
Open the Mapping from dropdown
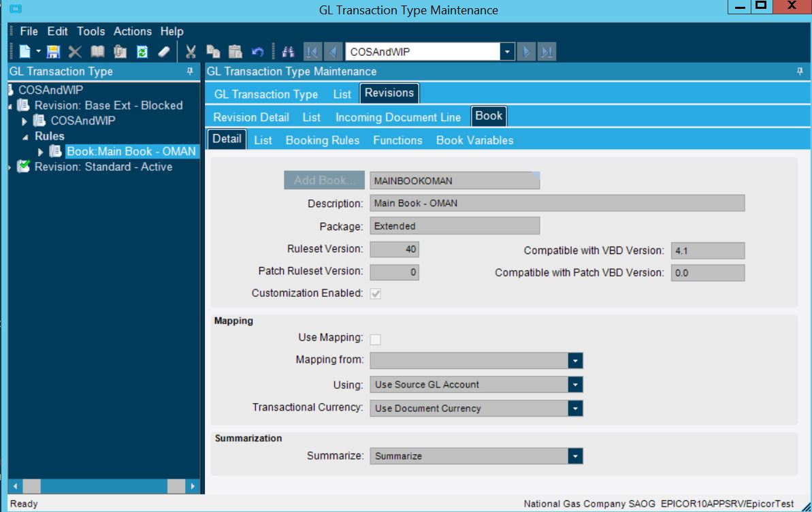pos(575,361)
